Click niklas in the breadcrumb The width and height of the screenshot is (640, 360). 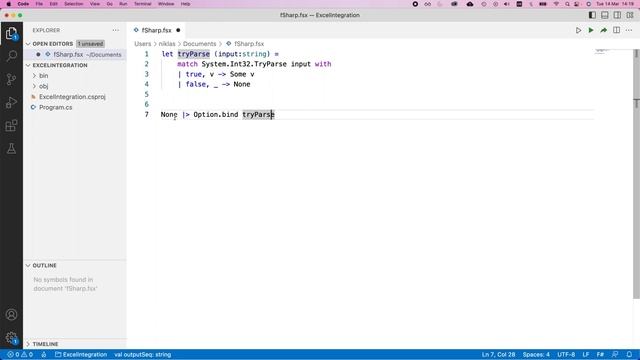coord(167,44)
